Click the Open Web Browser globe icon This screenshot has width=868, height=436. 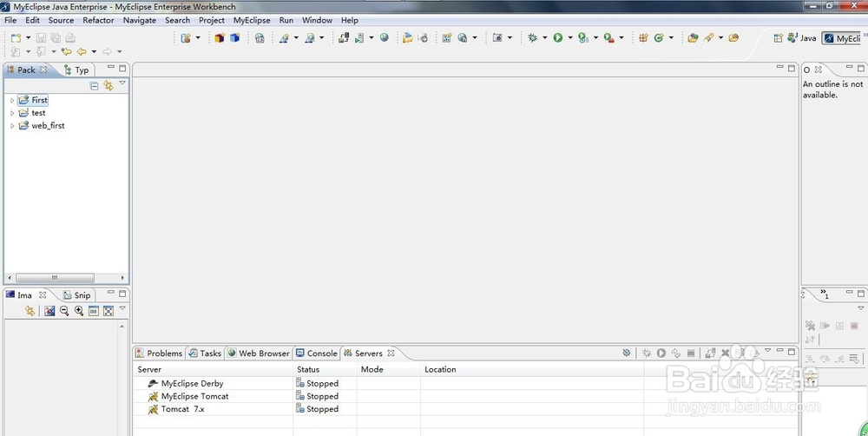(x=385, y=37)
